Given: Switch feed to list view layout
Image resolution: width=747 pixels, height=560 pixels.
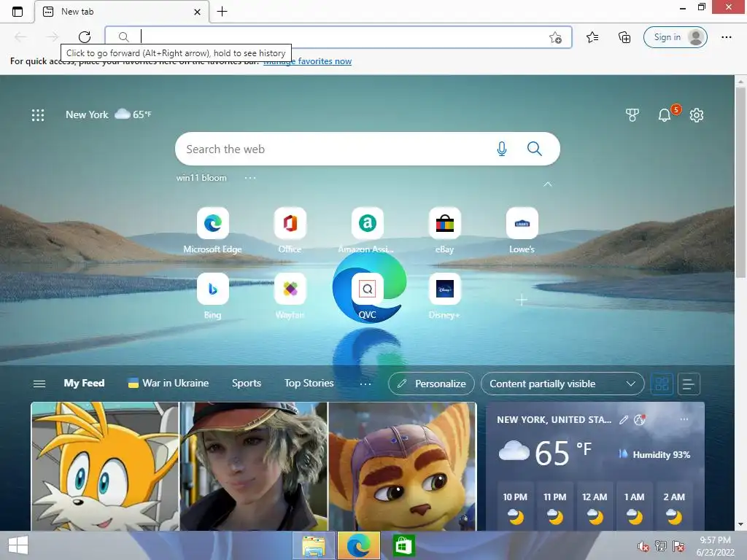Looking at the screenshot, I should click(x=689, y=384).
